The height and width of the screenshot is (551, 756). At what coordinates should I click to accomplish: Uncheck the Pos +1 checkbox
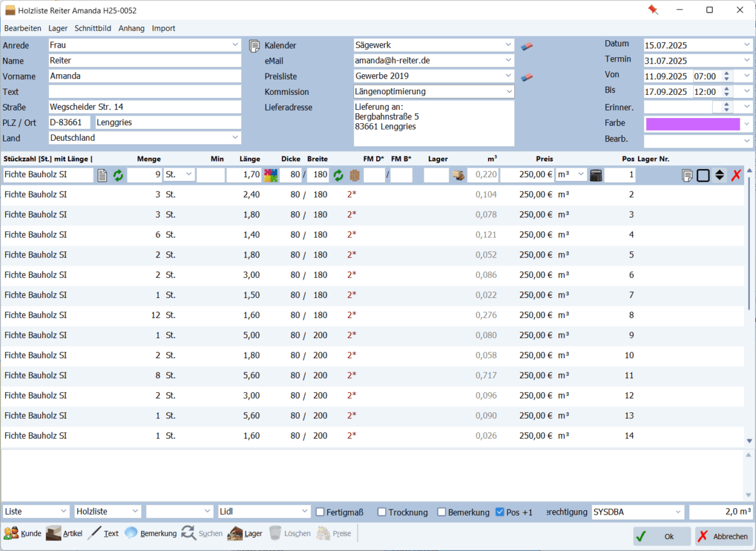(500, 512)
